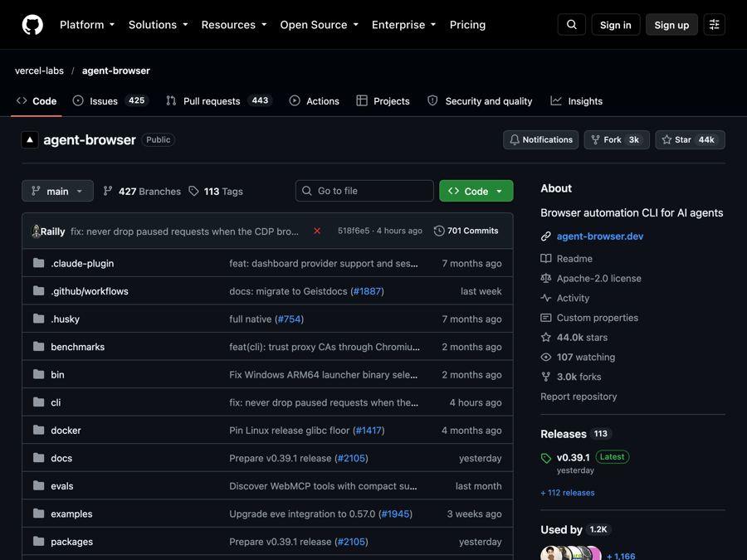Go to the GitHub homepage logo
Viewport: 747px width, 560px height.
[x=32, y=25]
